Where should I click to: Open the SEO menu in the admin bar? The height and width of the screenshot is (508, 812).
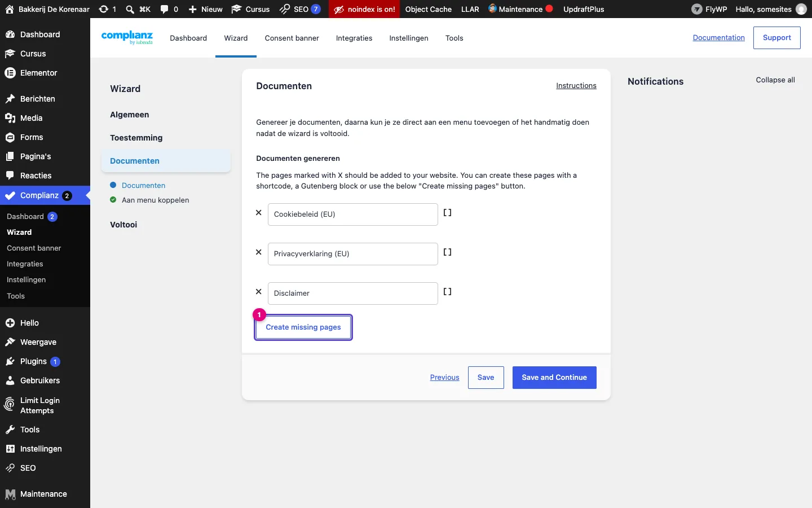(300, 9)
